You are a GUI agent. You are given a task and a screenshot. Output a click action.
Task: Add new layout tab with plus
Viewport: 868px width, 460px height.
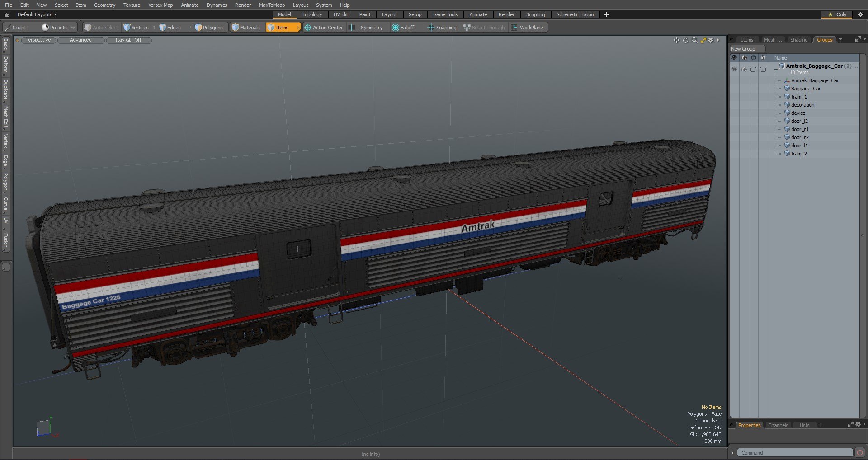pos(606,14)
